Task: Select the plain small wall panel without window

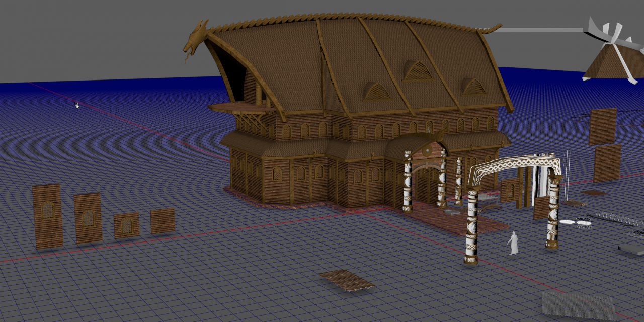Action: pos(163,221)
